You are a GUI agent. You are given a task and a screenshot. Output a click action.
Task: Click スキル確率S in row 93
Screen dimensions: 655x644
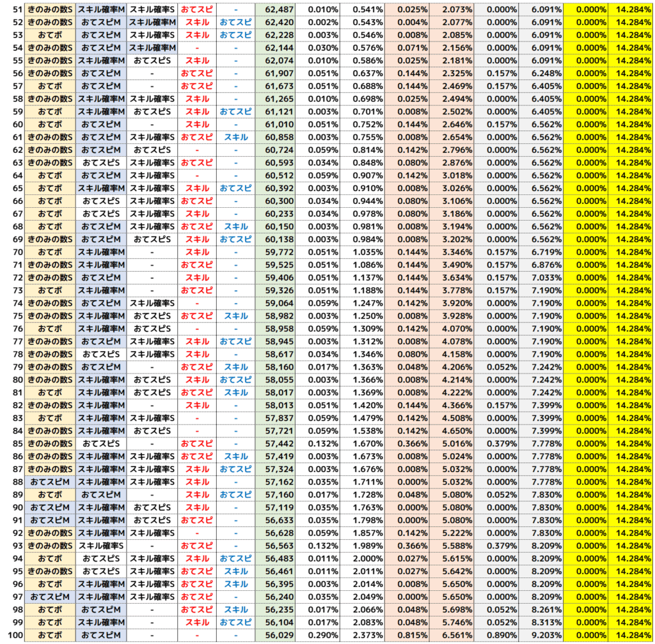[x=101, y=546]
